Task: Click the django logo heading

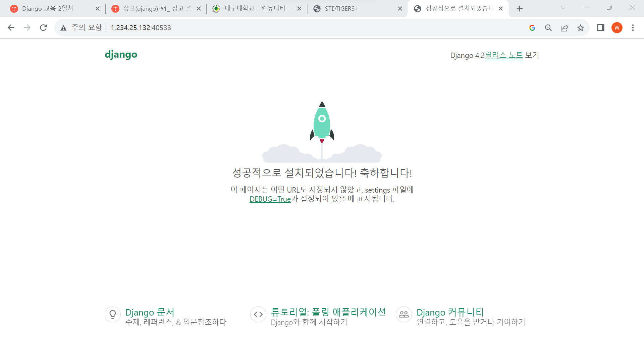Action: 121,54
